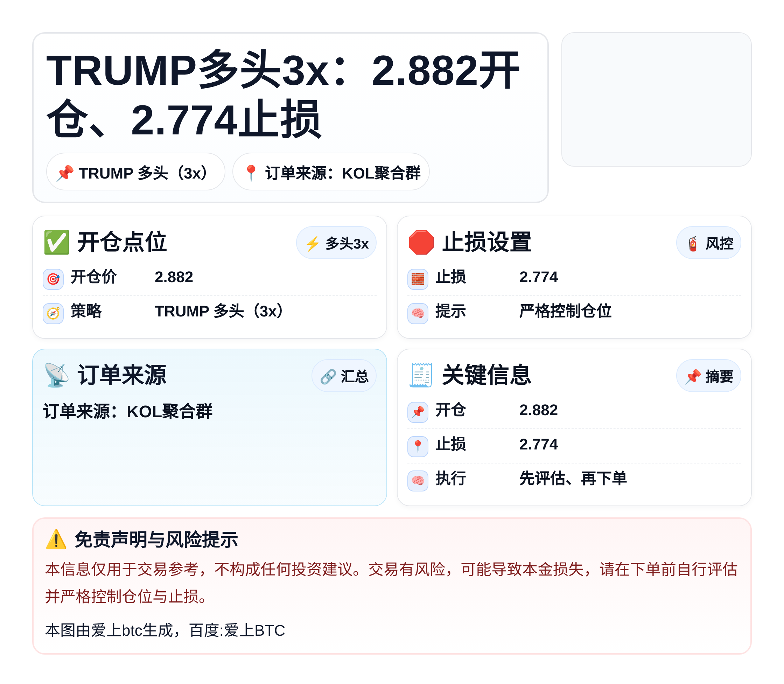Screen dimensions: 784x684
Task: Click the header chip text 订单来源：KOL聚合群
Action: [343, 173]
